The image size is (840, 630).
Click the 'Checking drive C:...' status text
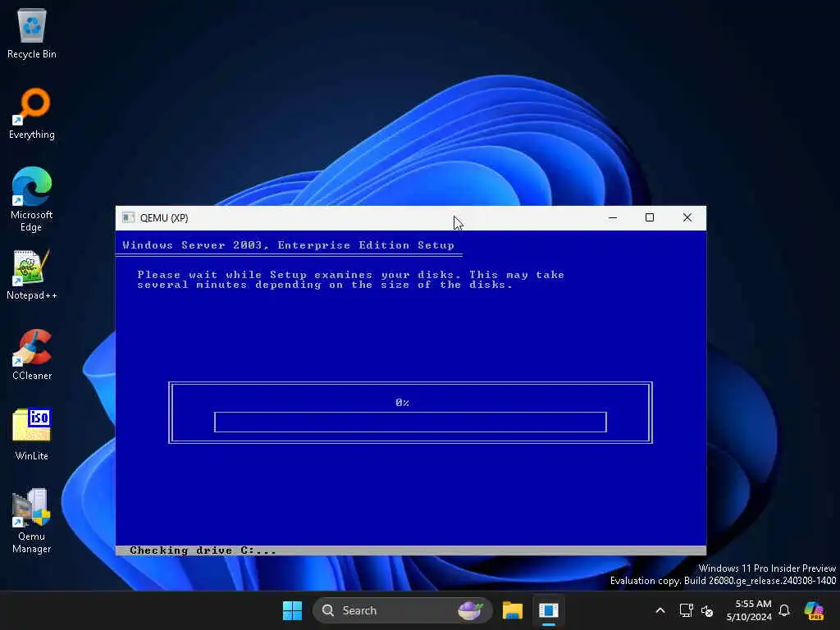pyautogui.click(x=203, y=550)
